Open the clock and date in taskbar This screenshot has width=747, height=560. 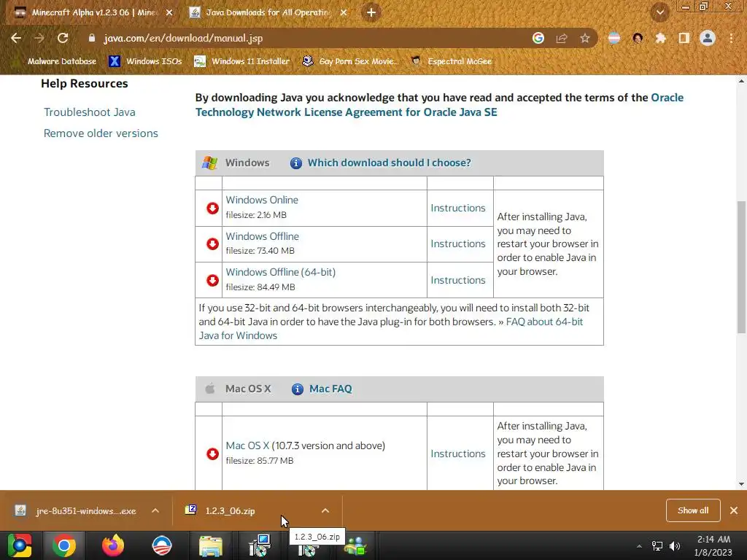(713, 545)
